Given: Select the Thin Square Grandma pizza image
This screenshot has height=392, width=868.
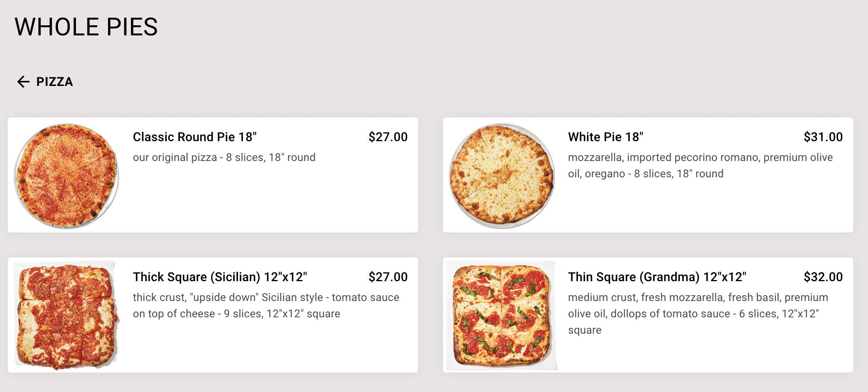Looking at the screenshot, I should tap(502, 315).
